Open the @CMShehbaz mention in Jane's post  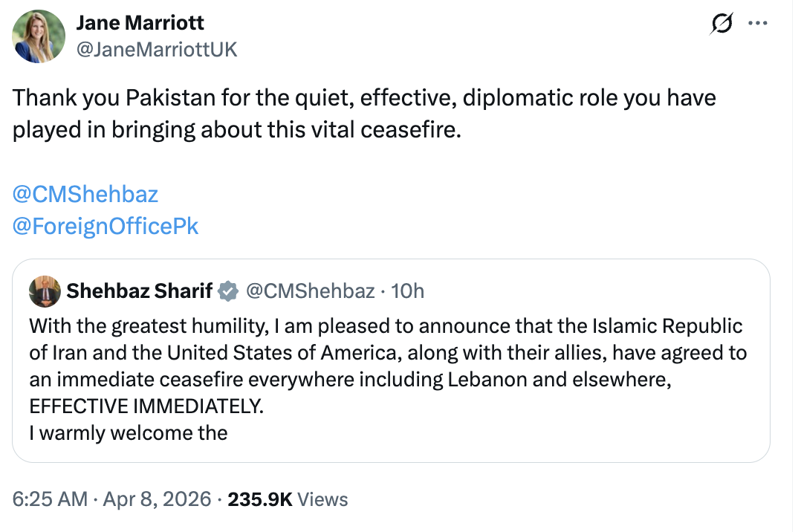(85, 195)
